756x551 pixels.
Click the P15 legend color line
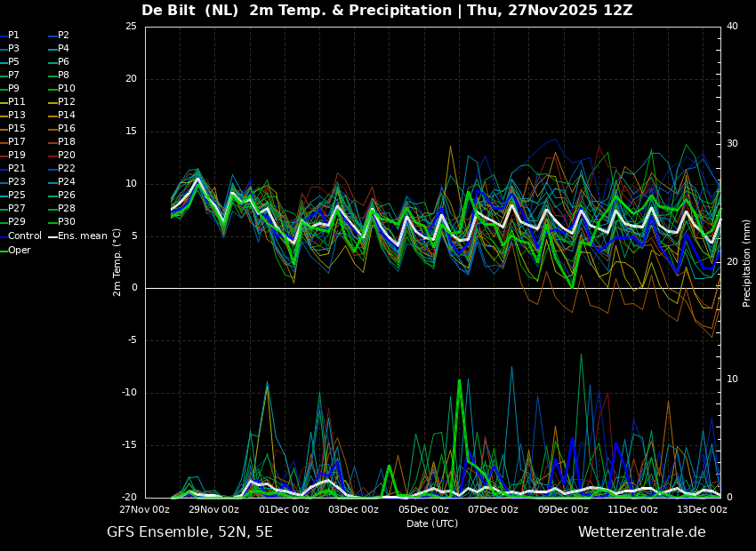click(x=4, y=129)
